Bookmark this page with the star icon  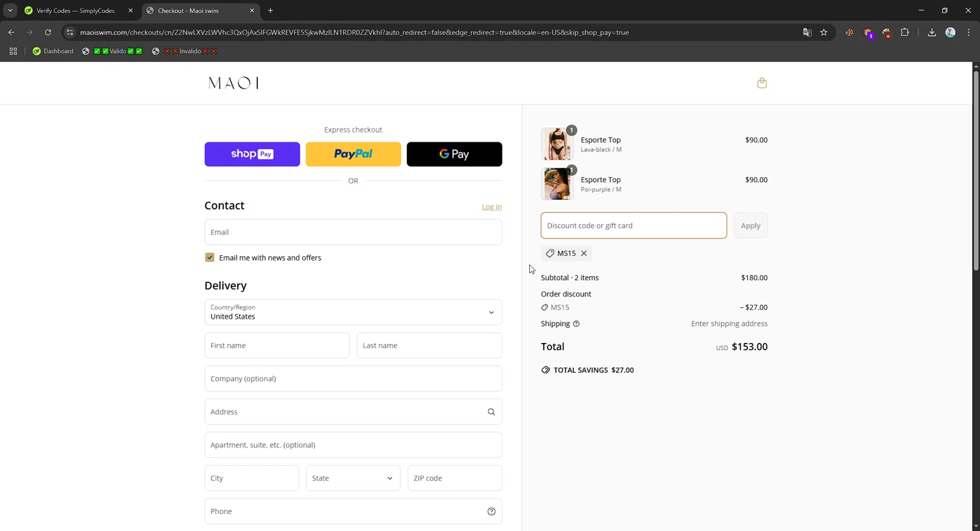point(824,32)
